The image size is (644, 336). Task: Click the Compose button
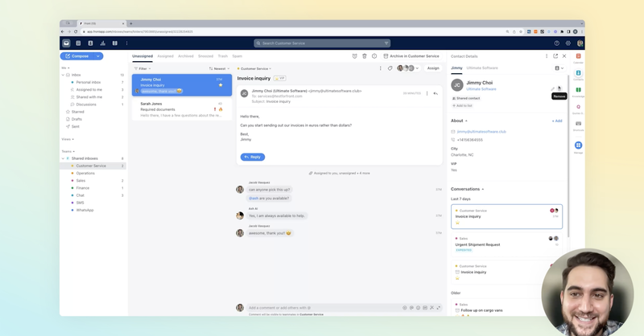pos(77,56)
